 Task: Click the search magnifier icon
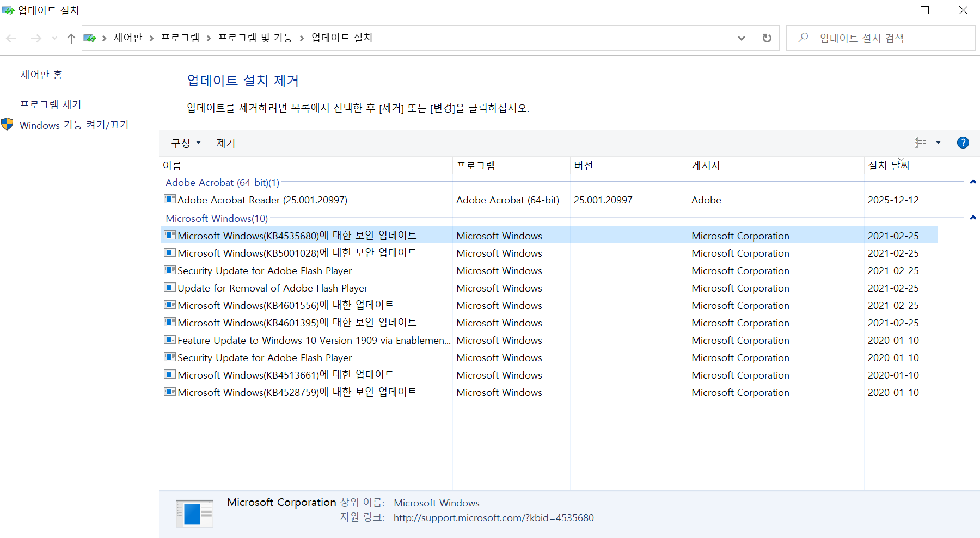click(x=803, y=38)
